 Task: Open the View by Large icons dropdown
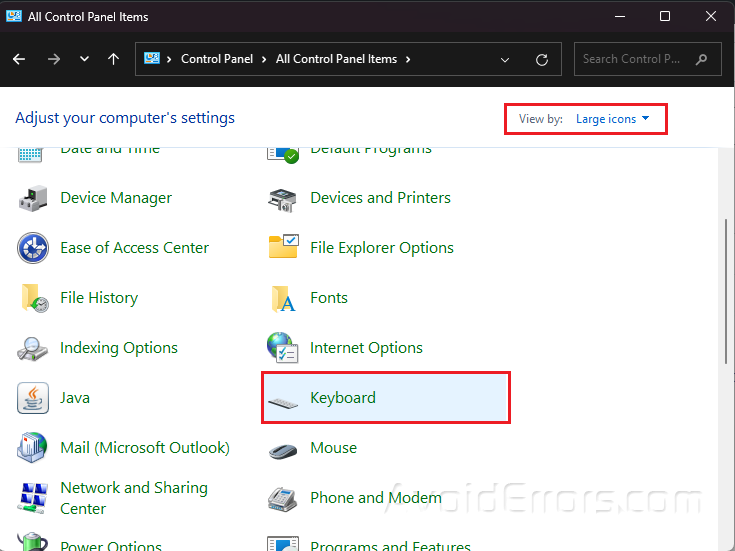tap(612, 119)
